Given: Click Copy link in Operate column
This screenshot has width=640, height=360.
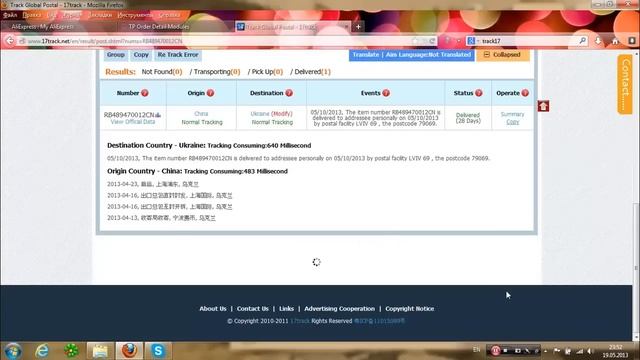Looking at the screenshot, I should (513, 122).
